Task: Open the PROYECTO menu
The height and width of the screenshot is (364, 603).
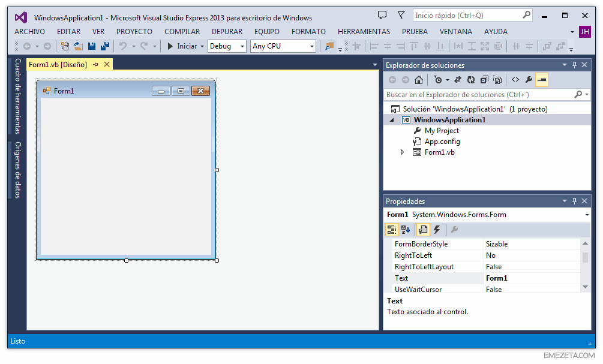Action: [x=134, y=32]
